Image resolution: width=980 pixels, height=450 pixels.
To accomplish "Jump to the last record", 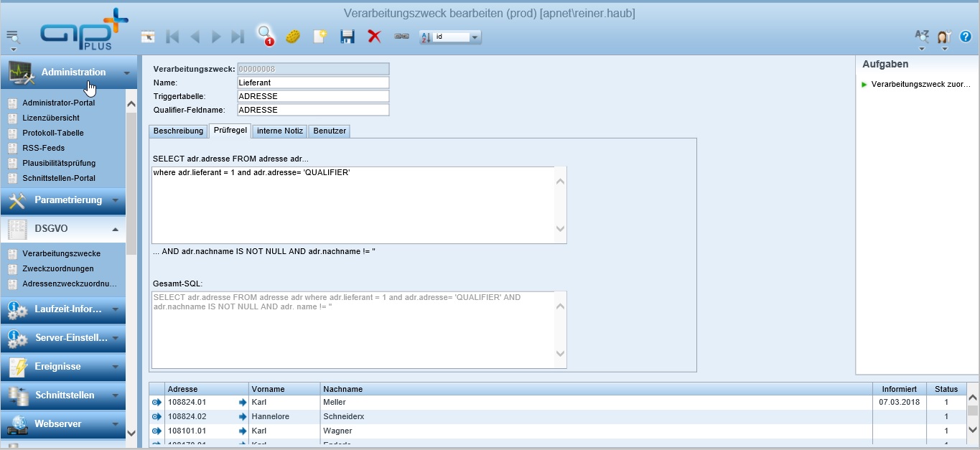I will pos(238,36).
